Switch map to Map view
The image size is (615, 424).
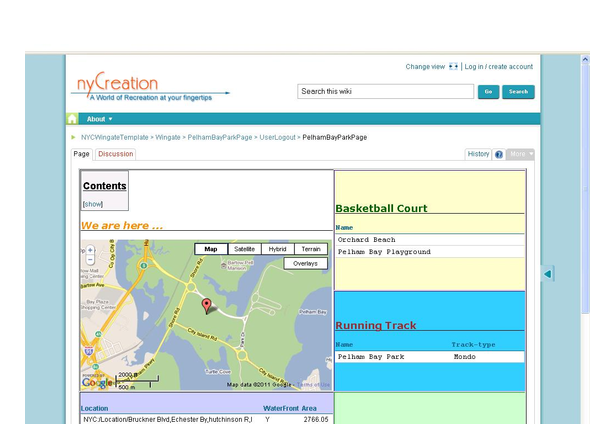(x=211, y=249)
